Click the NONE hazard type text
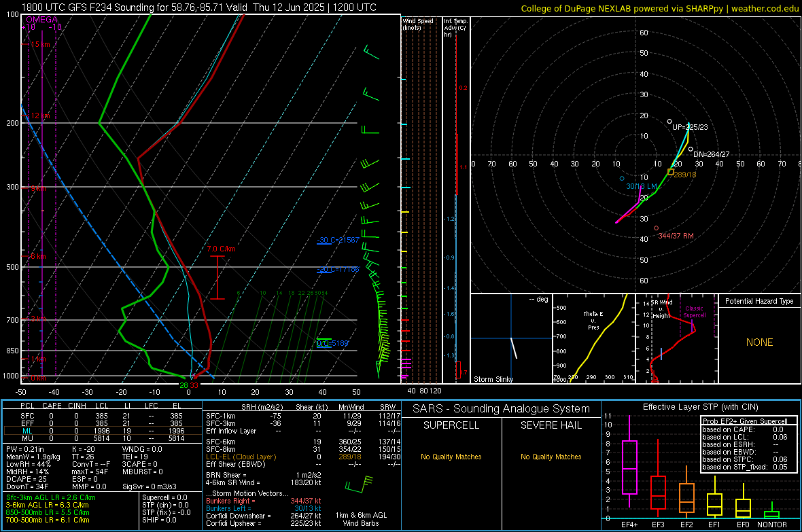This screenshot has height=532, width=802. [x=760, y=342]
